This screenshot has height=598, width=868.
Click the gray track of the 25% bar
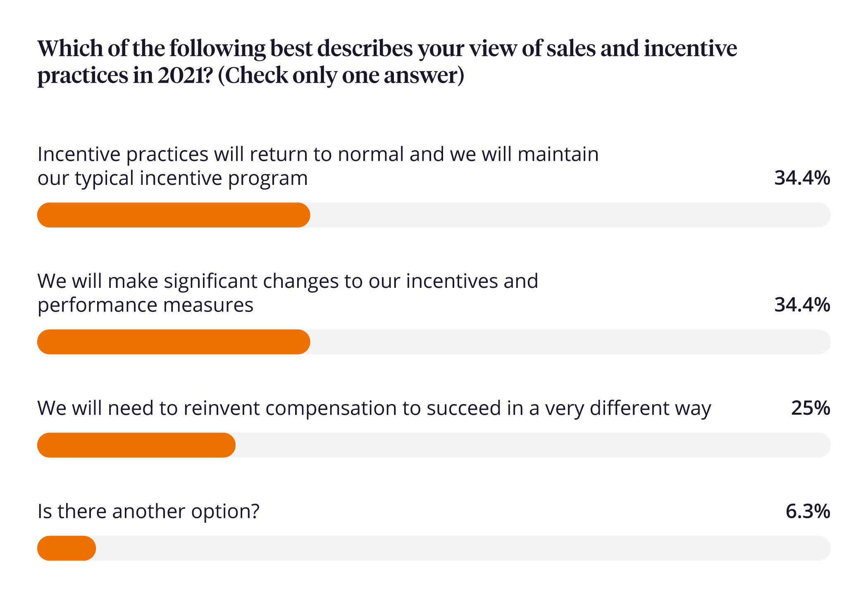click(x=533, y=445)
